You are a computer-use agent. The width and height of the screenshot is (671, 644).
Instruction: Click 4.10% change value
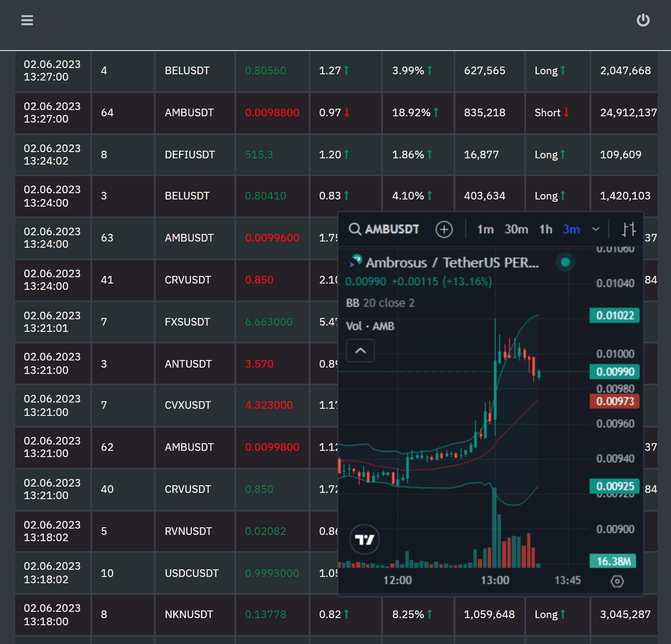coord(408,196)
